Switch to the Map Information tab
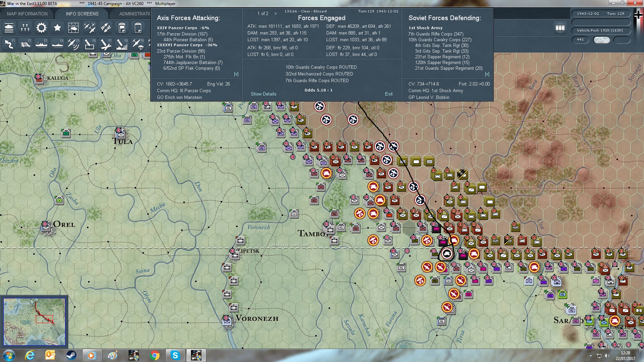This screenshot has width=644, height=362. [27, 14]
